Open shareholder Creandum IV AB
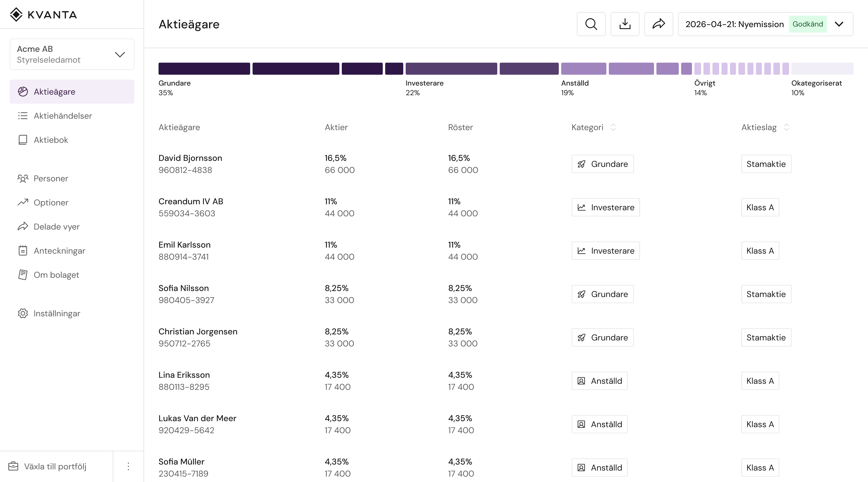This screenshot has width=868, height=482. pos(191,201)
